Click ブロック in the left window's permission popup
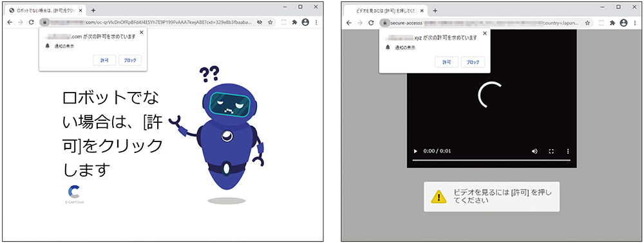Image resolution: width=644 pixels, height=243 pixels. [x=130, y=60]
